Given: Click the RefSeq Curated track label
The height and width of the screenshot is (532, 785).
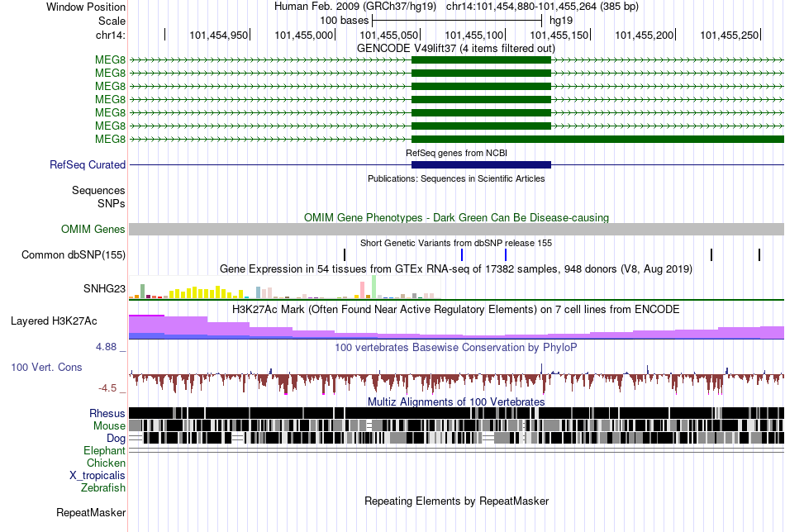Looking at the screenshot, I should click(x=87, y=164).
